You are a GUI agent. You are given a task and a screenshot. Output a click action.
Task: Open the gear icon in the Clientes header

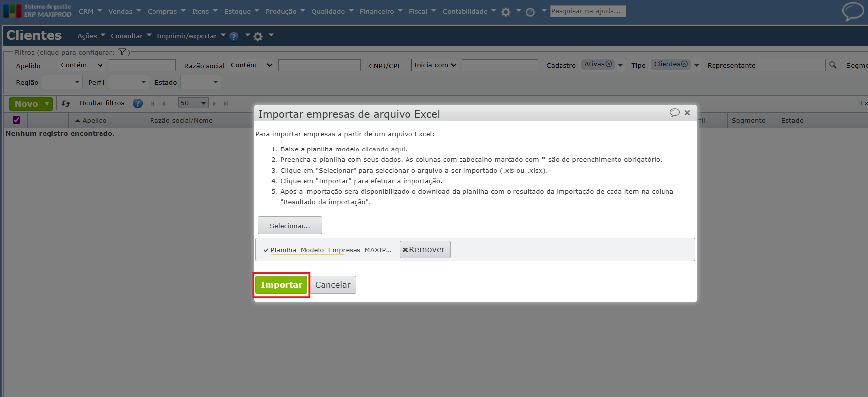point(258,36)
